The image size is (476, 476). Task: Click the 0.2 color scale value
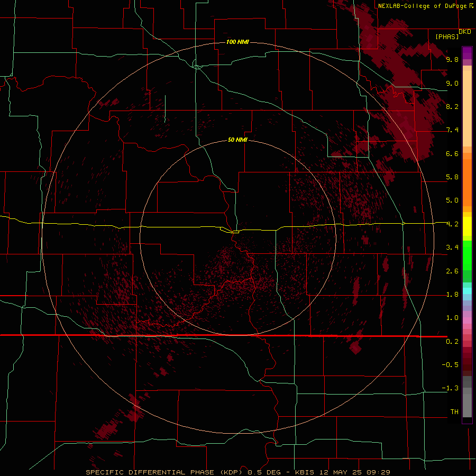452,342
